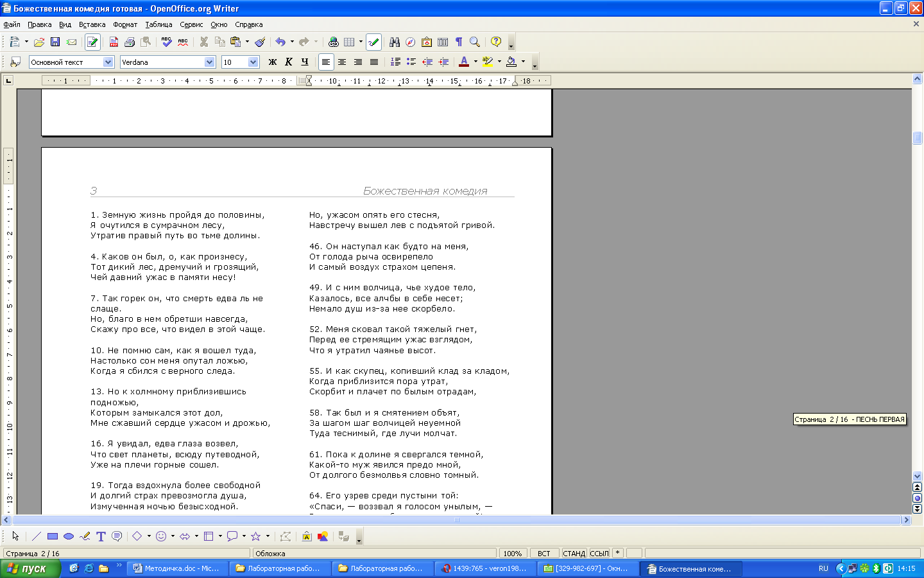Viewport: 924px width, 578px height.
Task: Run the spelling and grammar check
Action: point(167,42)
